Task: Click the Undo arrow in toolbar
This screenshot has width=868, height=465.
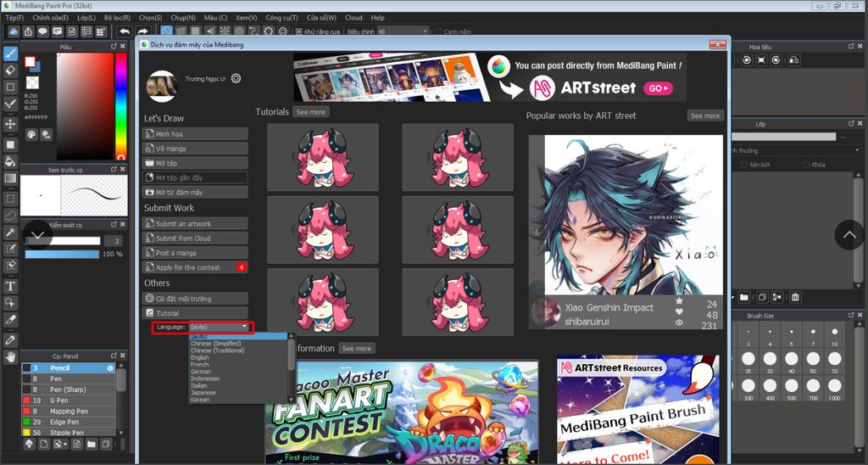Action: click(x=125, y=31)
